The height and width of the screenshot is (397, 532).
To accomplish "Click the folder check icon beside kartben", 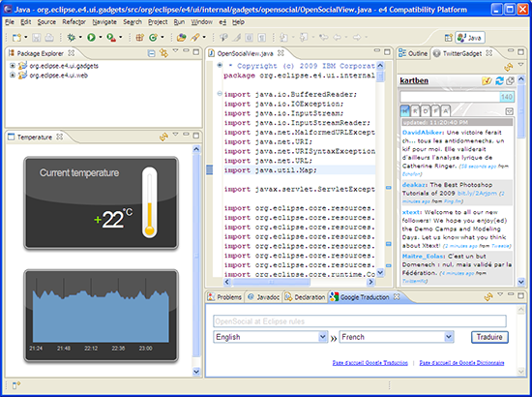I will pyautogui.click(x=487, y=80).
